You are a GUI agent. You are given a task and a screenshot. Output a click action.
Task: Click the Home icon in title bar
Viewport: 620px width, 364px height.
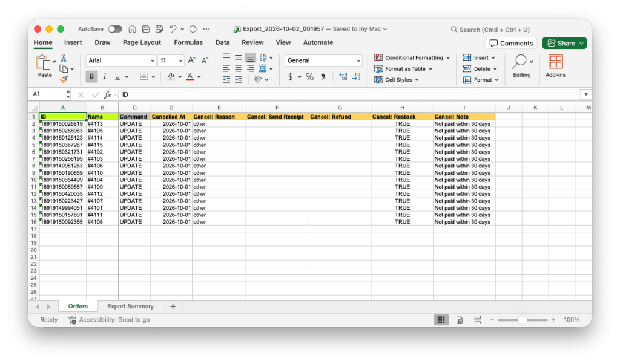click(x=133, y=29)
